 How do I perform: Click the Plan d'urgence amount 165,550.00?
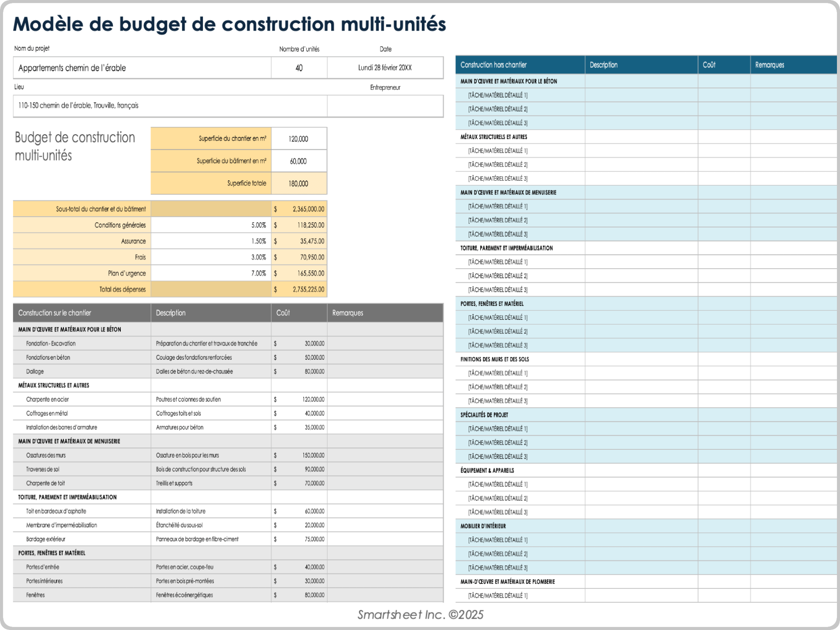(x=308, y=273)
